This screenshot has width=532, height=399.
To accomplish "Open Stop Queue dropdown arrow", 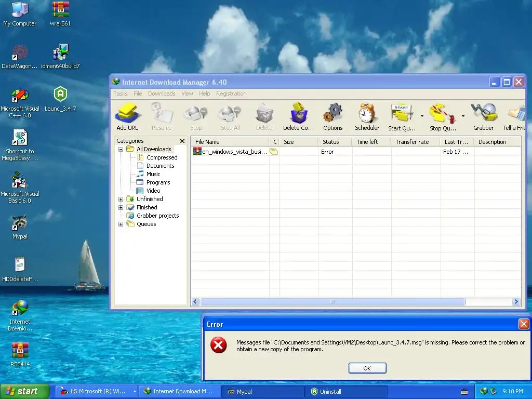I will pos(463,116).
